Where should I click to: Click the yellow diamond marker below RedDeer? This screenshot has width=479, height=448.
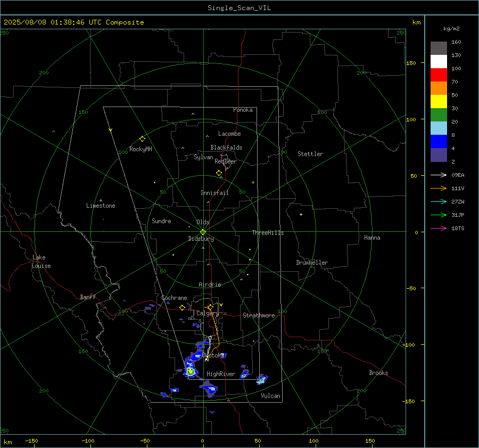click(219, 173)
